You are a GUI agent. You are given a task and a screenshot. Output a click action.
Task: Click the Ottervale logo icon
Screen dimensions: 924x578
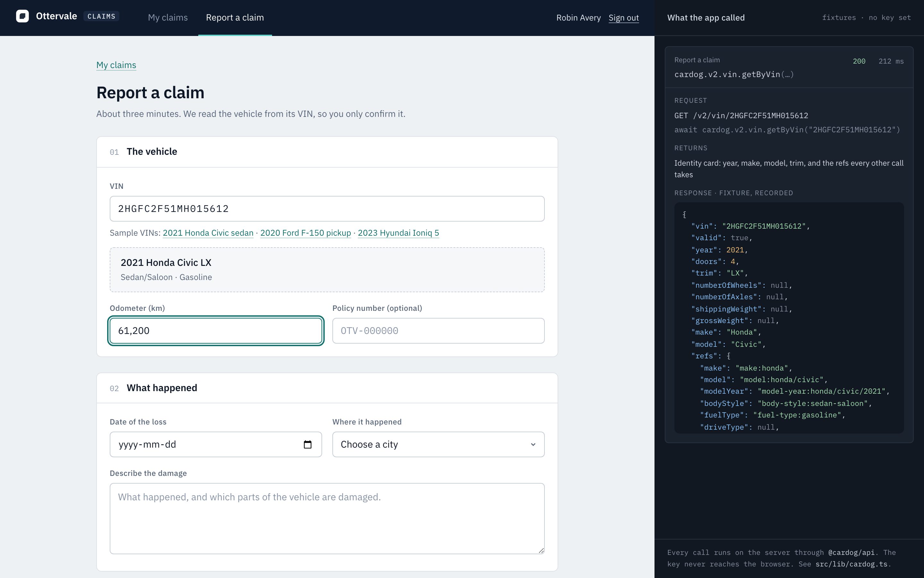(x=22, y=16)
